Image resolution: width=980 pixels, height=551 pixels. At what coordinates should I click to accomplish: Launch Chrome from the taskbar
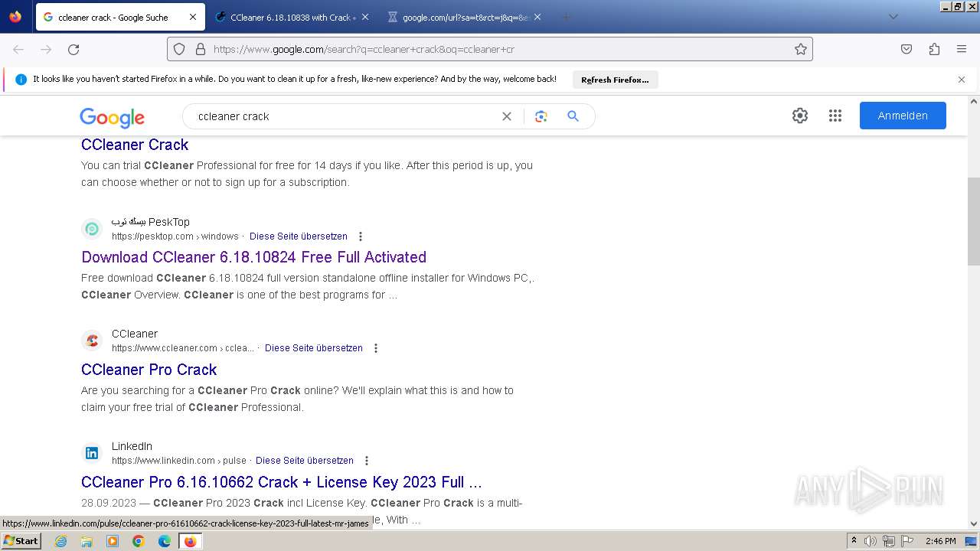pos(139,541)
